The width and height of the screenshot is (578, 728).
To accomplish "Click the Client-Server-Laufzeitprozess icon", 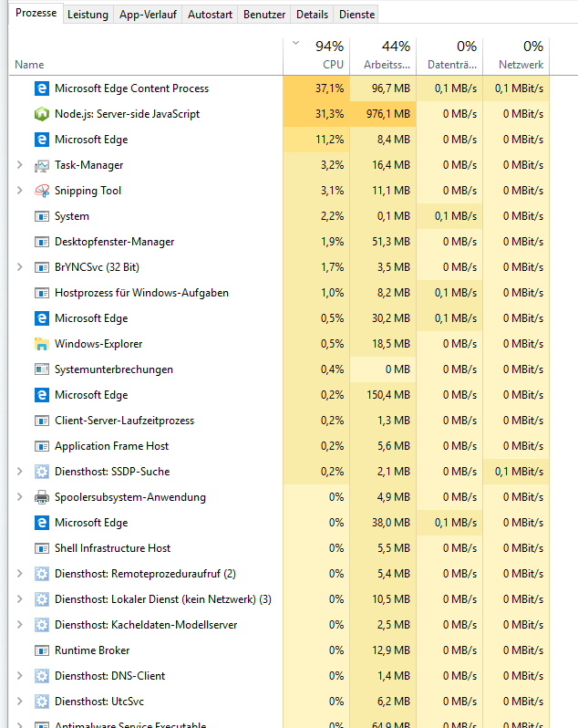I will coord(42,421).
